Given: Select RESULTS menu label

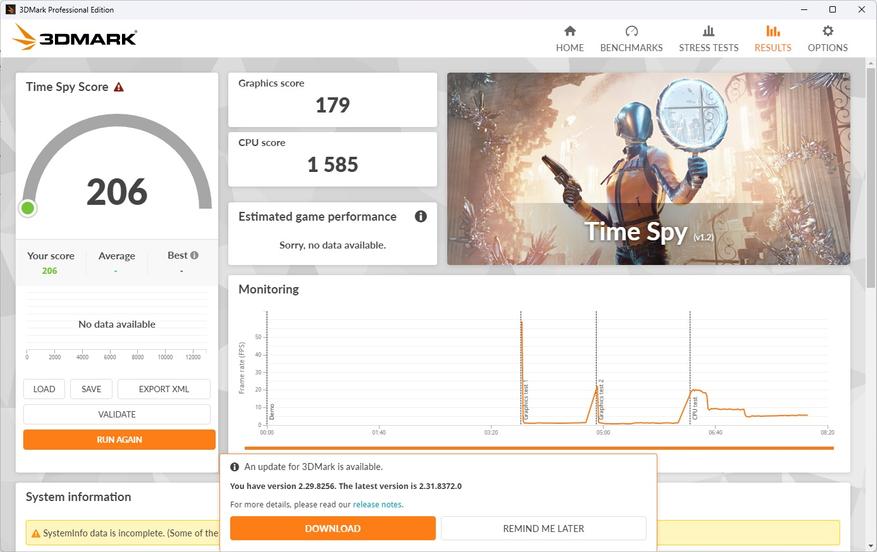Looking at the screenshot, I should point(772,48).
